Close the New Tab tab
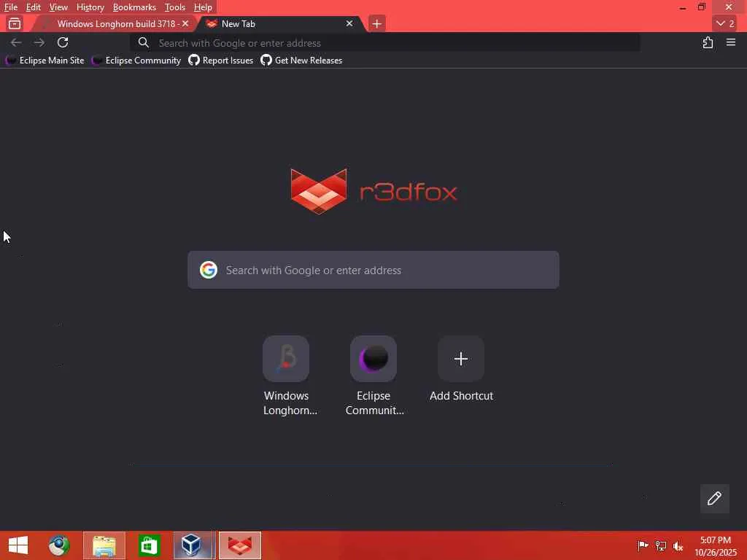 (x=349, y=23)
